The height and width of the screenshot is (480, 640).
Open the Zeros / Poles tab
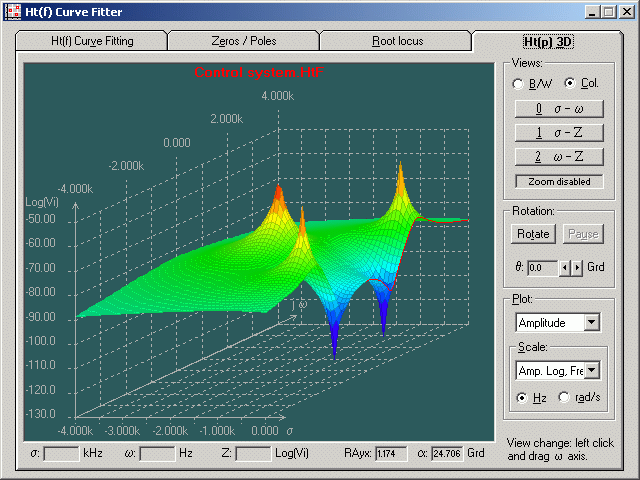pyautogui.click(x=244, y=41)
